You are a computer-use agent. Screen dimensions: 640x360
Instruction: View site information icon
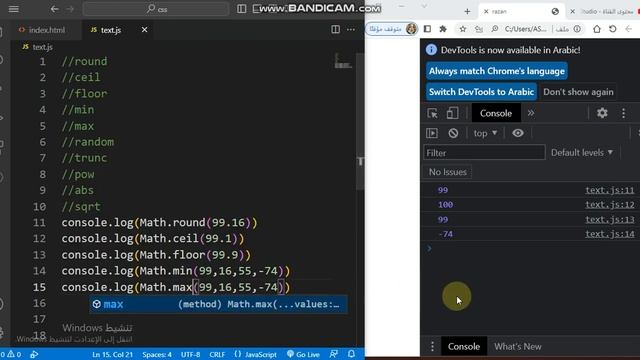577,29
